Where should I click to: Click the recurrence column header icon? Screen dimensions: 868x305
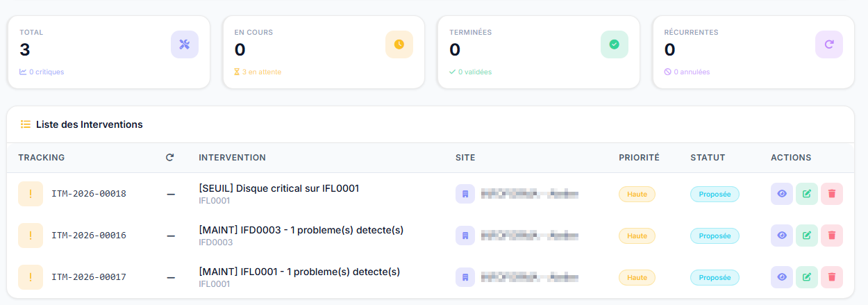click(x=170, y=158)
